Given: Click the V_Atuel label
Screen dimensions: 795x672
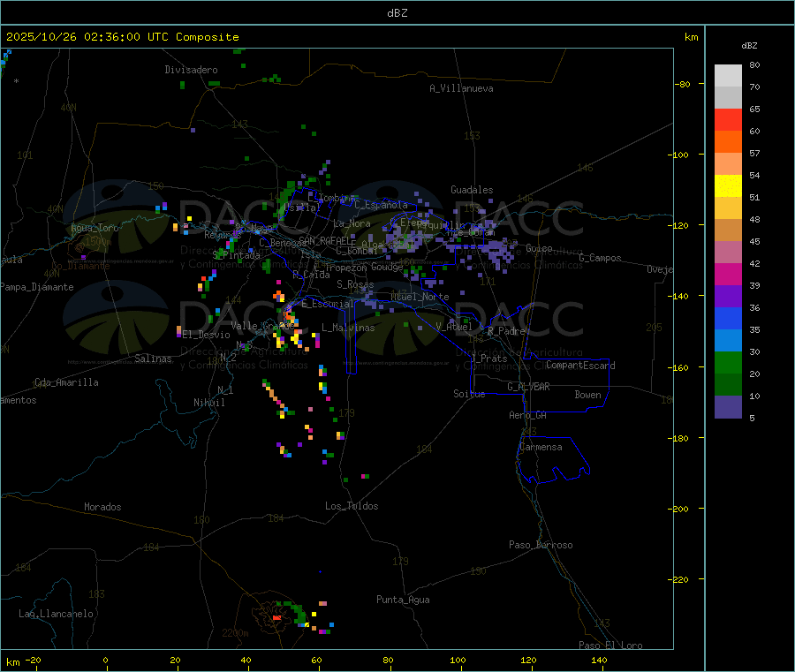Looking at the screenshot, I should 454,327.
